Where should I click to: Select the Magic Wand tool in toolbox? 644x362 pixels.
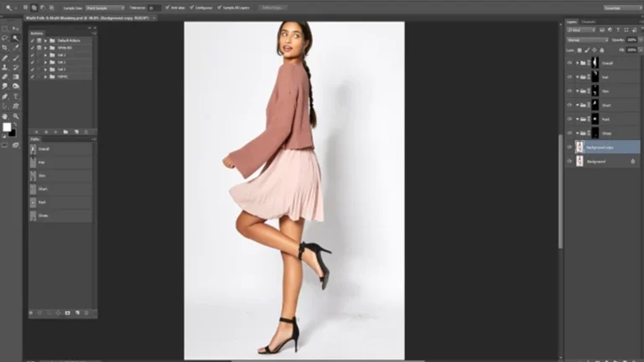pos(15,38)
